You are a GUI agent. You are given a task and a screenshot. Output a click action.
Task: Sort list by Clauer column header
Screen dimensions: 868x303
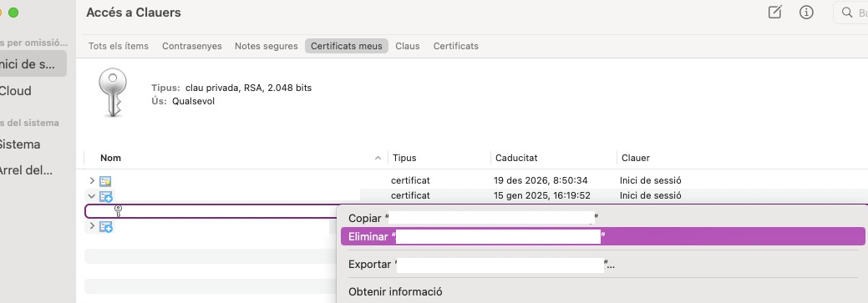tap(636, 158)
